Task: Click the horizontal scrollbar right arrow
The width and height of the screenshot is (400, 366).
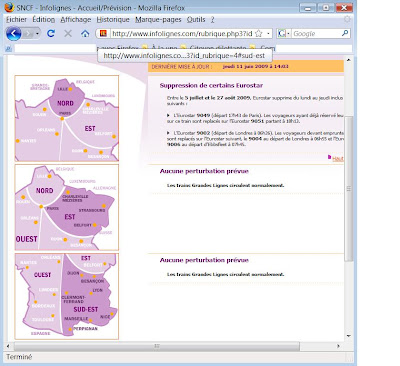Action: 339,346
